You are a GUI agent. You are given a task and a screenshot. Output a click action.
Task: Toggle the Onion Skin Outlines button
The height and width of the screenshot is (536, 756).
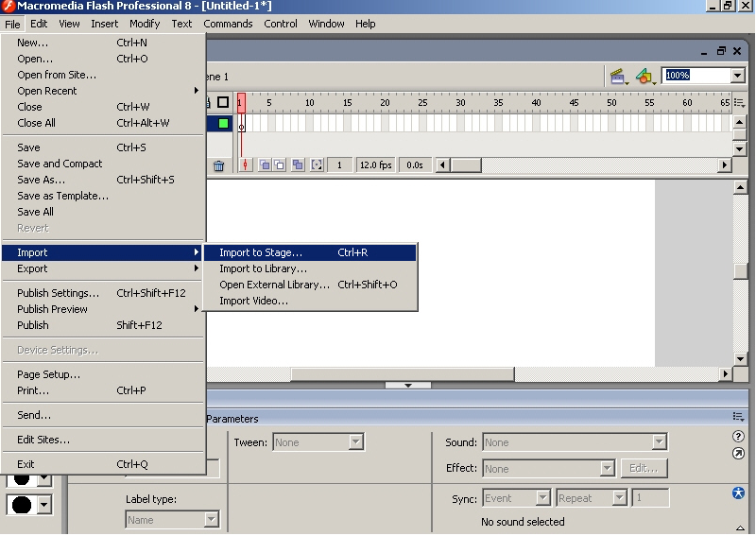[280, 165]
